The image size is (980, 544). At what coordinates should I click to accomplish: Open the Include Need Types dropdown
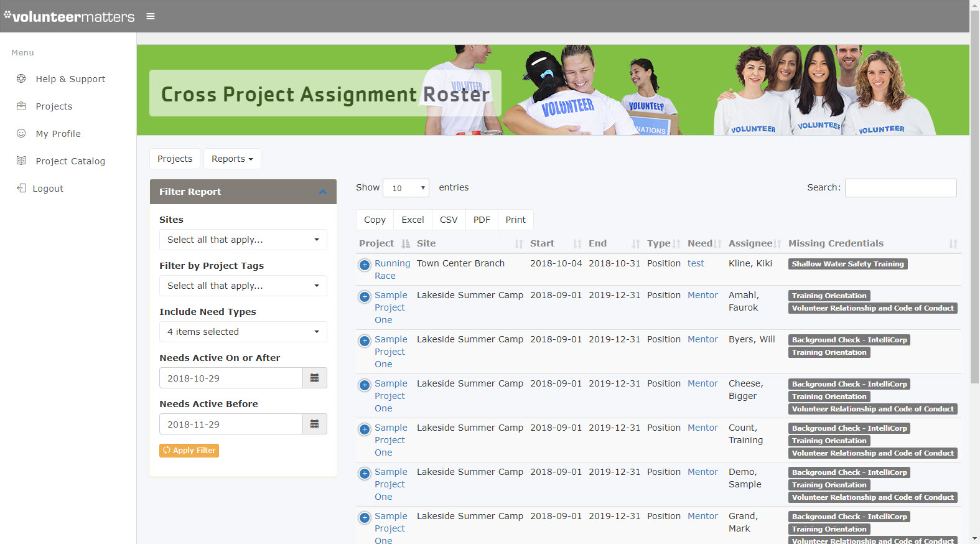243,332
